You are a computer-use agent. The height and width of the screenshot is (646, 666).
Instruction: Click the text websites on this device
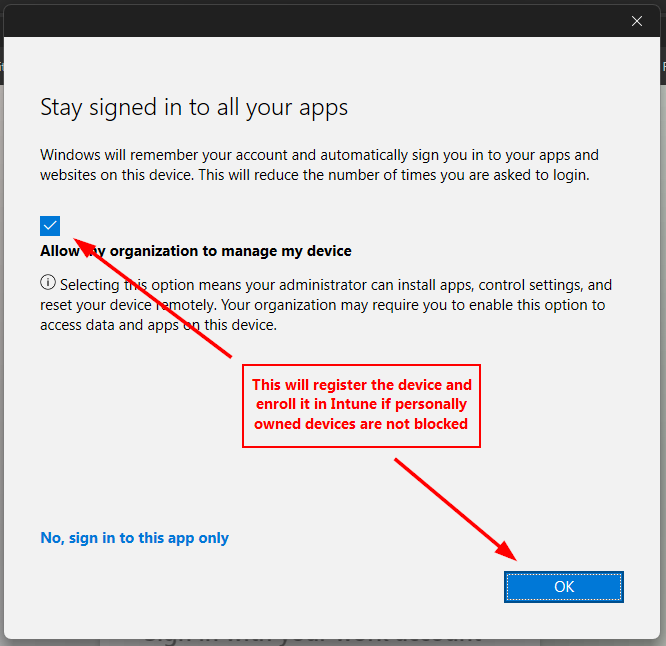click(120, 175)
